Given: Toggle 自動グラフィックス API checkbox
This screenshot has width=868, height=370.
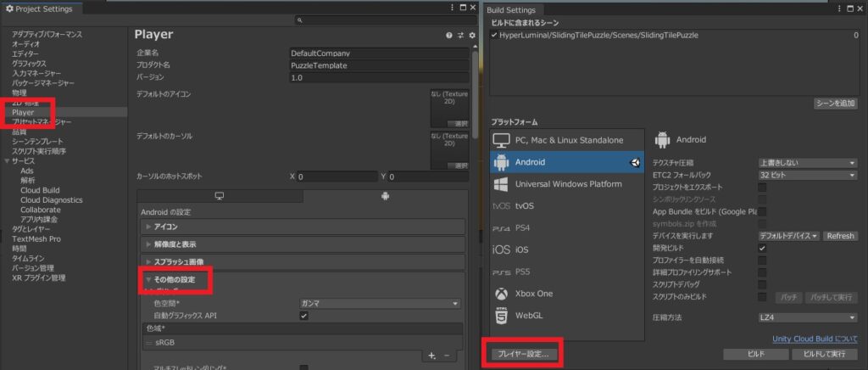Looking at the screenshot, I should [304, 316].
